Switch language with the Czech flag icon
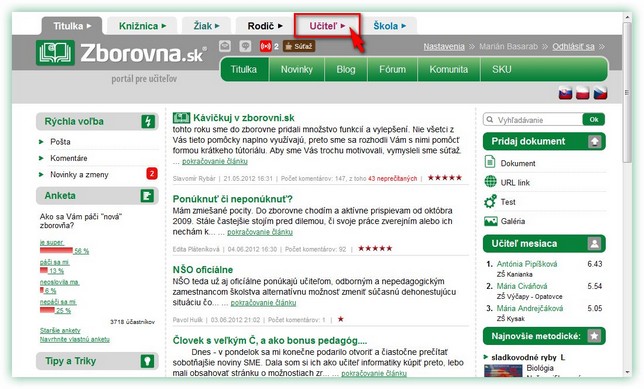This screenshot has width=644, height=389. coord(600,93)
